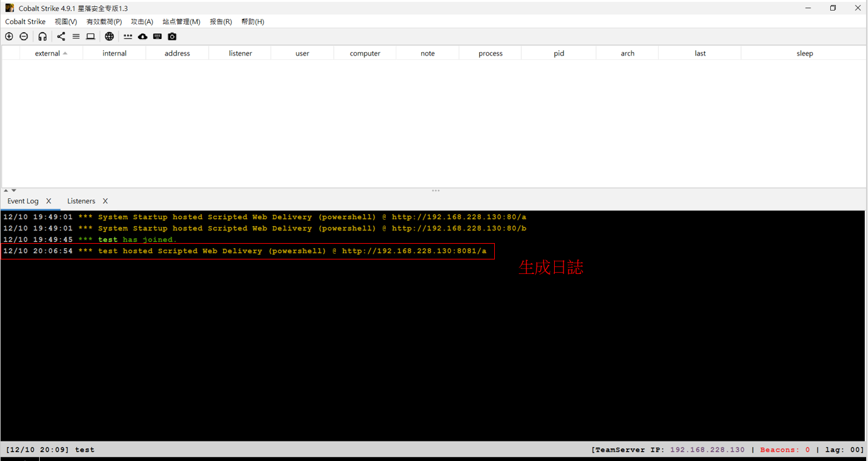Sort sessions by external column

pos(51,54)
